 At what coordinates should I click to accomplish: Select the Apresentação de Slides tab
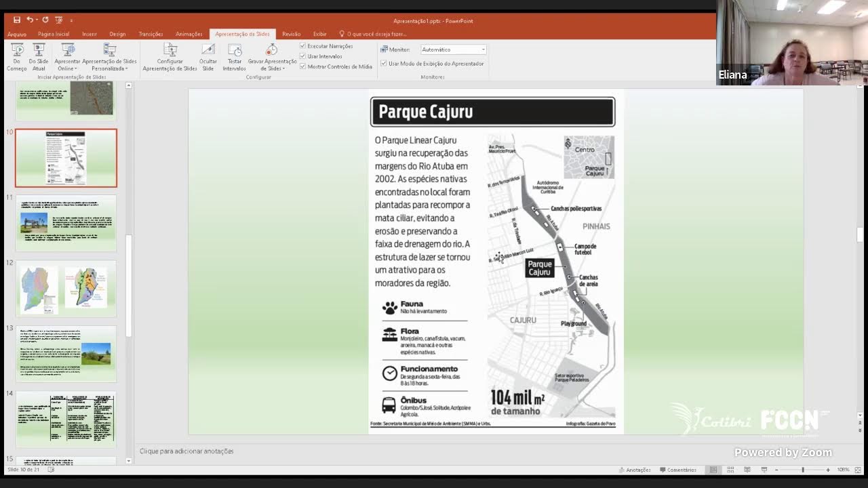click(x=242, y=34)
